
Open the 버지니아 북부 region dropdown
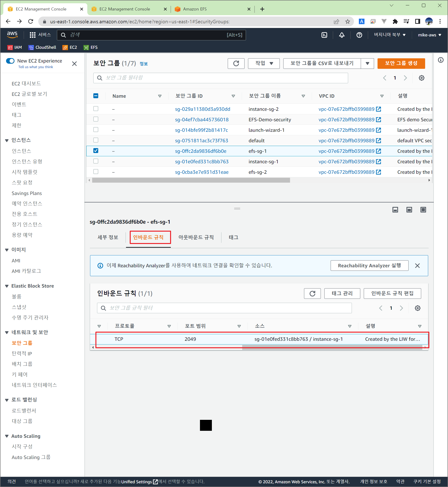point(390,35)
